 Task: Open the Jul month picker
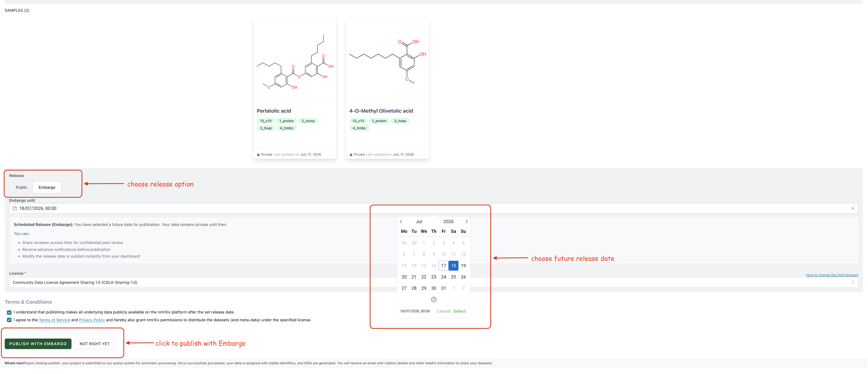(x=419, y=222)
